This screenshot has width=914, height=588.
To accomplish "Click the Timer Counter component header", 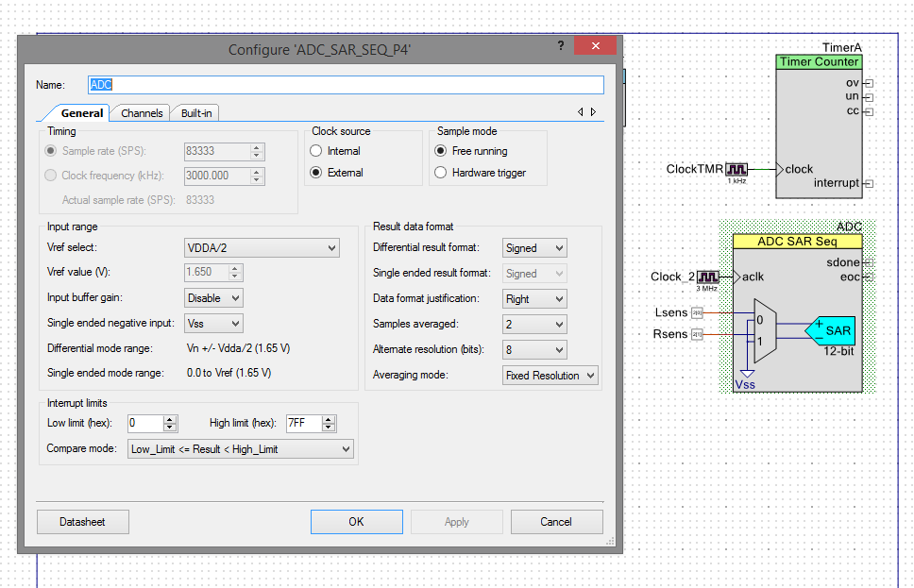I will tap(819, 62).
